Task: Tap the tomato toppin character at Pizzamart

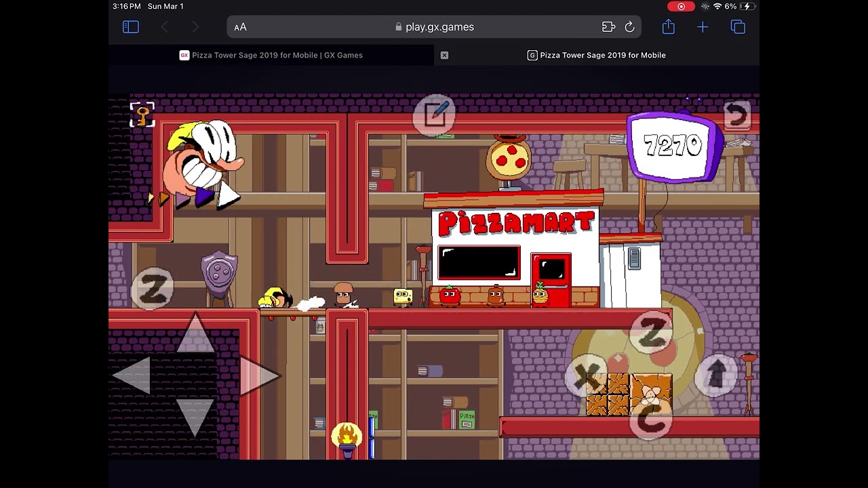Action: tap(449, 296)
